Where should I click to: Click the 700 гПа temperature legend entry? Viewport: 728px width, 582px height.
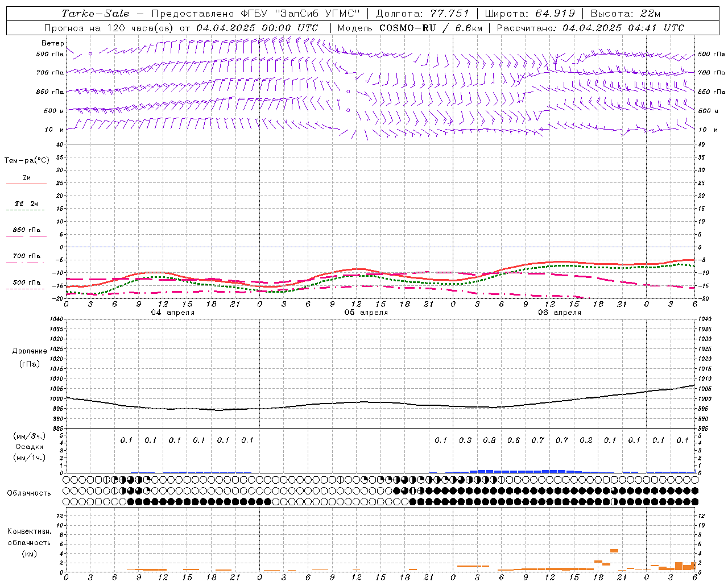pyautogui.click(x=27, y=256)
